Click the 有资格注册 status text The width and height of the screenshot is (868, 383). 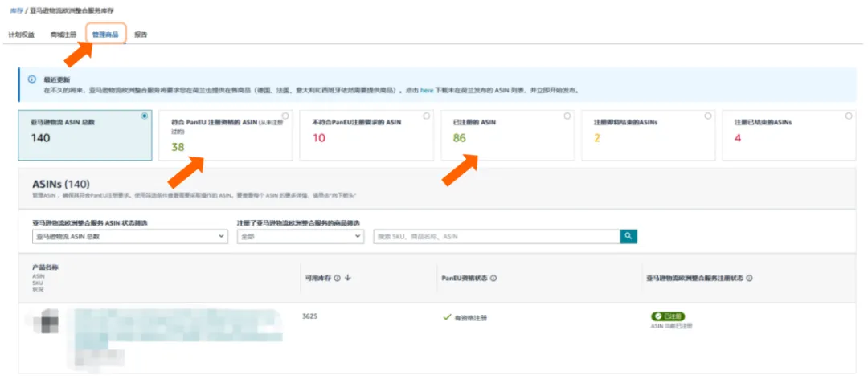pos(470,318)
